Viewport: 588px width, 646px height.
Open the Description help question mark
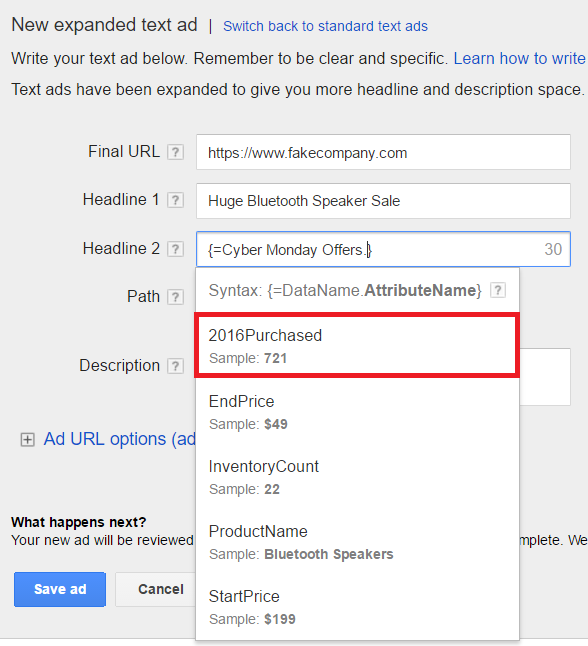click(x=175, y=366)
